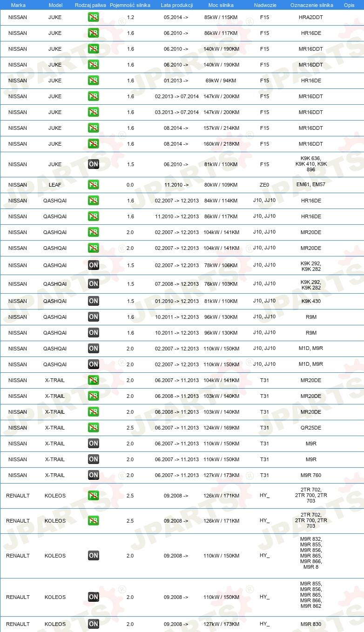Click the date range 11.2010 -> 12.2013
Screen dimensions: 364x632
177,216
